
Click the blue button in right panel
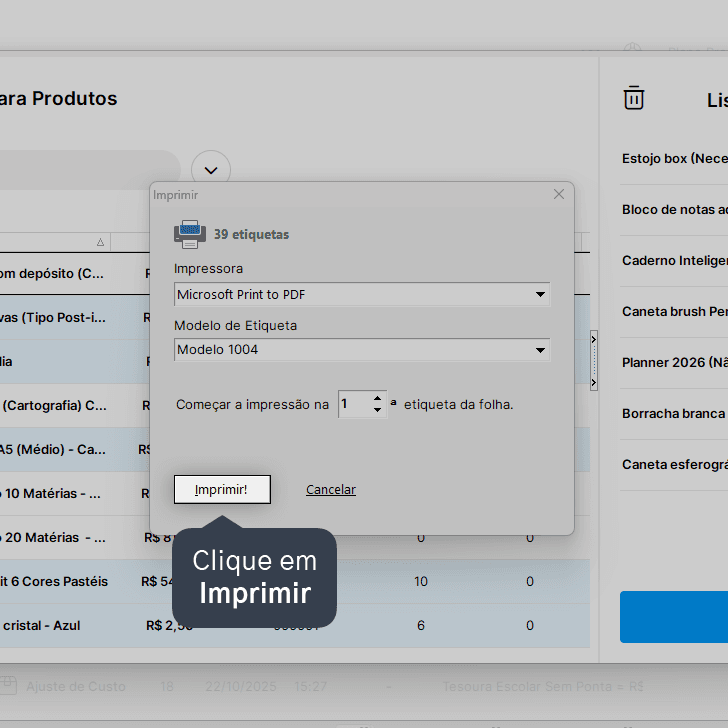pos(674,617)
